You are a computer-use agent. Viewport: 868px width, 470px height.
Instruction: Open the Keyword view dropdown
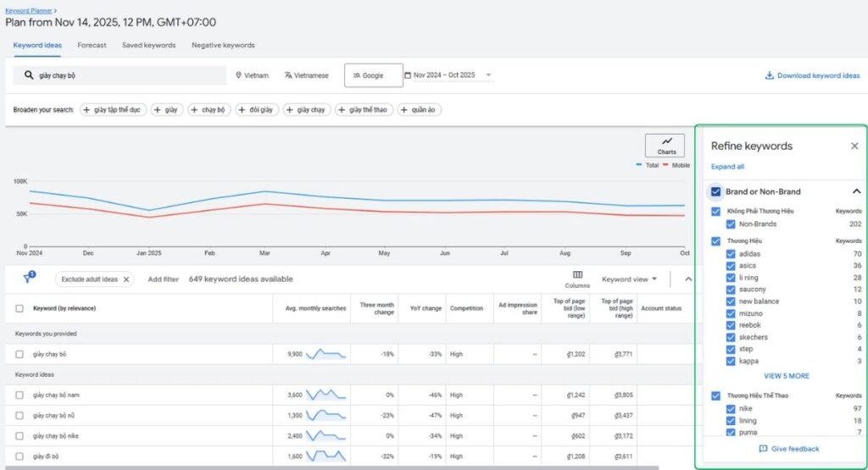(x=629, y=279)
